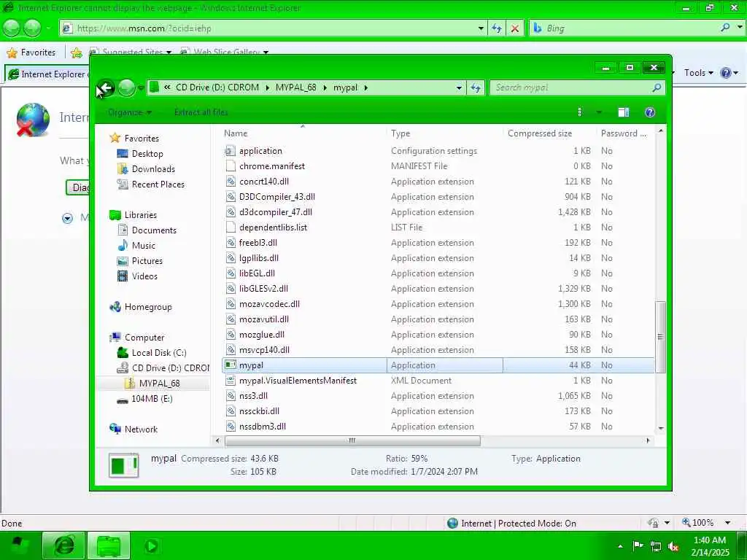Select the nssdbm3.dll row
Screen dimensions: 747x560
(438, 427)
